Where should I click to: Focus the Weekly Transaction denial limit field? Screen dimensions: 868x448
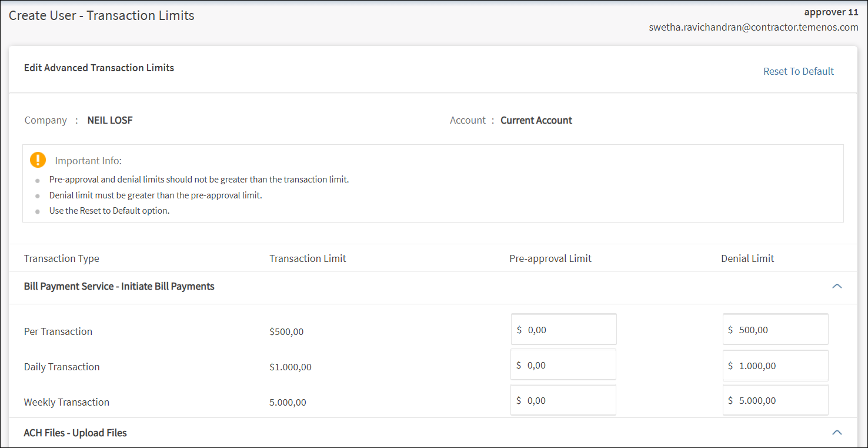tap(775, 400)
